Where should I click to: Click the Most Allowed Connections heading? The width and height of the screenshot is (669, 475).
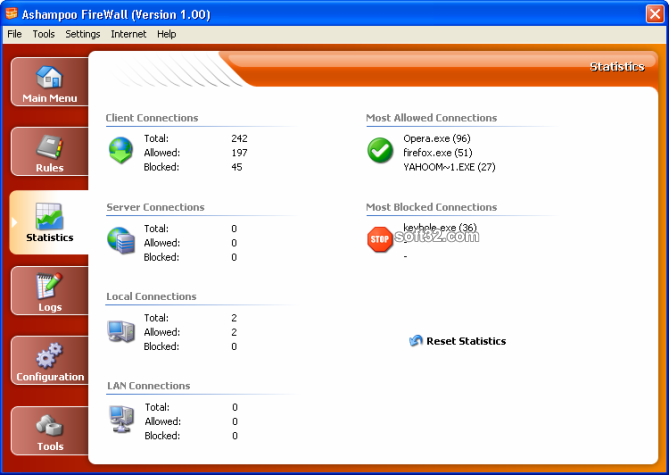click(x=431, y=118)
